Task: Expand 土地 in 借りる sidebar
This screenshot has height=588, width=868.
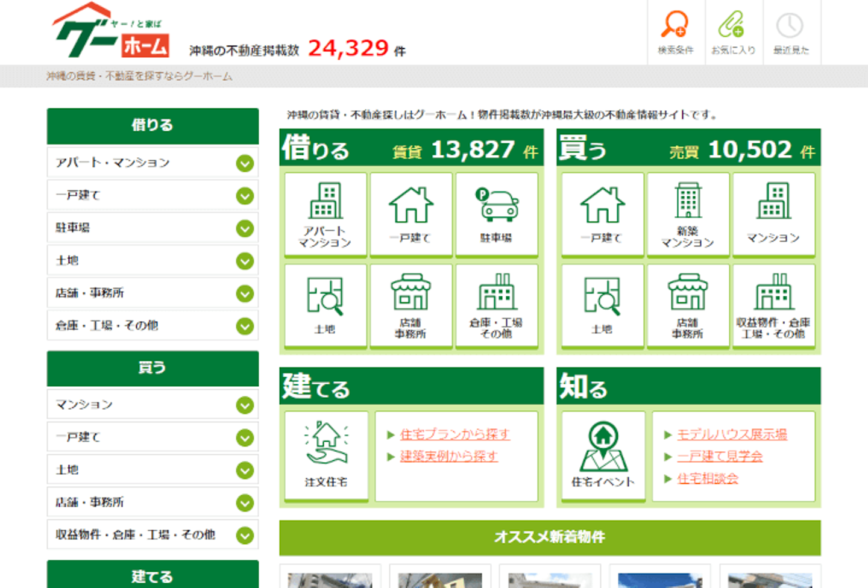Action: (153, 260)
